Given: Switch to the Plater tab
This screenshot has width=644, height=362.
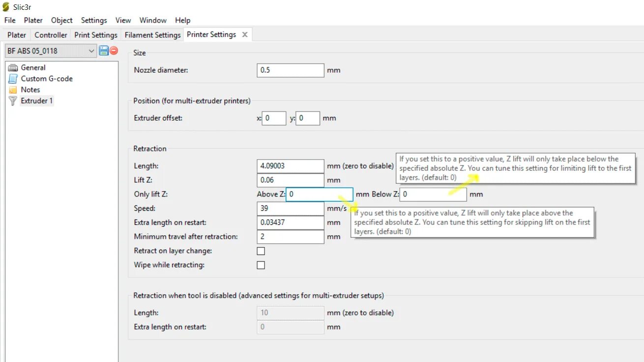Looking at the screenshot, I should point(17,35).
